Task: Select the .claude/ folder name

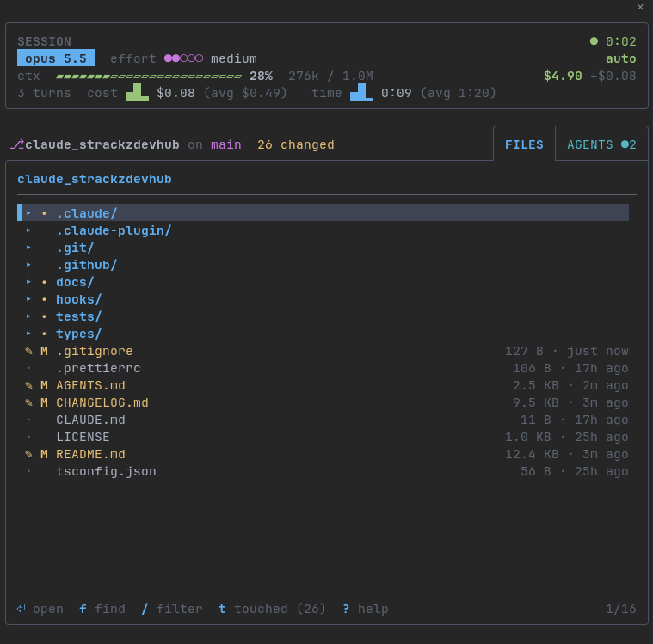Action: click(x=87, y=213)
